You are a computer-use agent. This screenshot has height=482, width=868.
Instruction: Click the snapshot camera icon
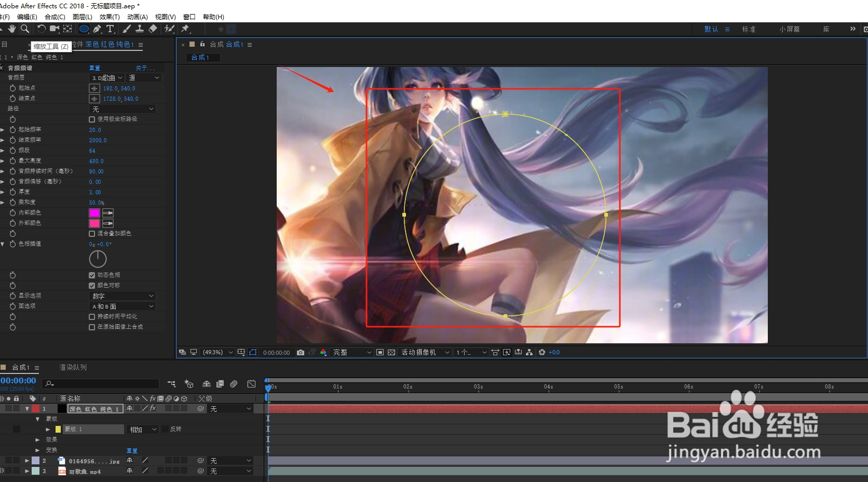[300, 352]
